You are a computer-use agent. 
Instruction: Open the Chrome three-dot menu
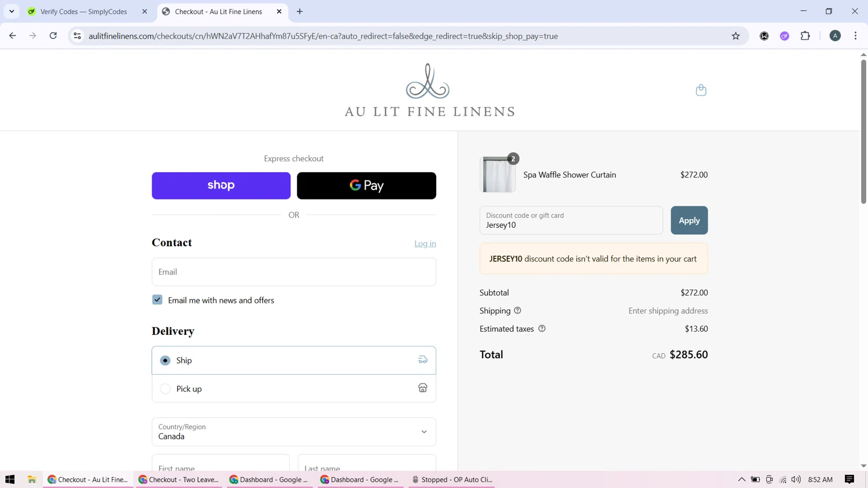(x=855, y=36)
